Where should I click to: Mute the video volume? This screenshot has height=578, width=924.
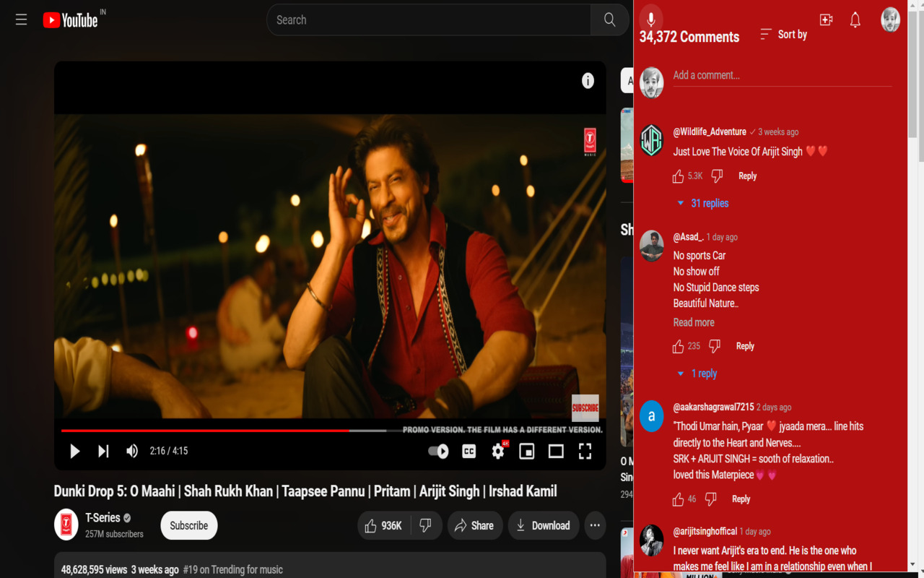131,451
